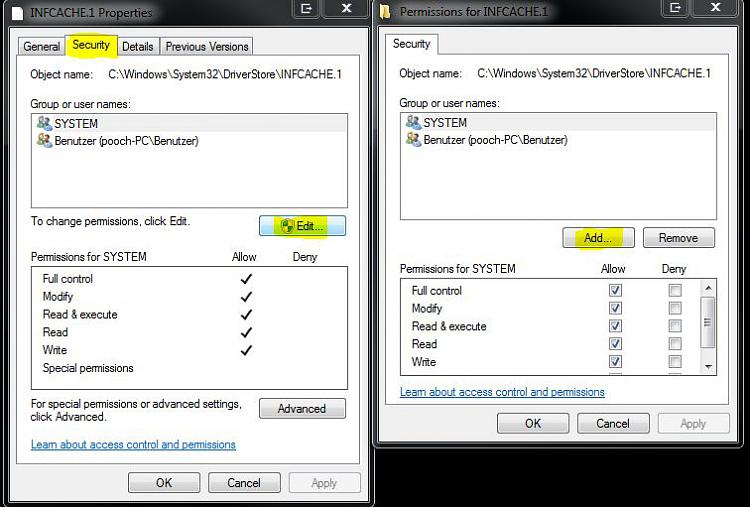Toggle Allow checkbox for Read & execute
The image size is (750, 507).
coord(615,326)
